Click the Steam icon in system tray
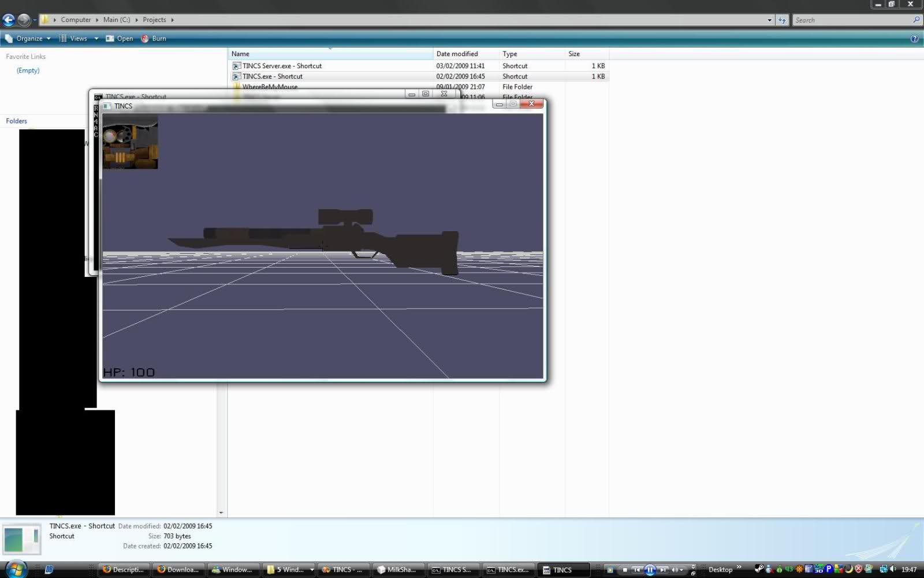This screenshot has width=924, height=578. [x=759, y=569]
